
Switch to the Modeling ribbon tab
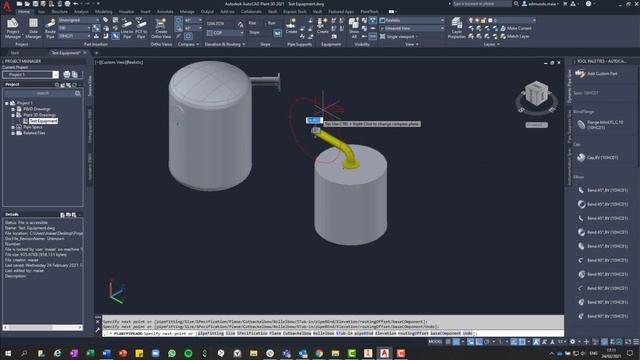(104, 12)
